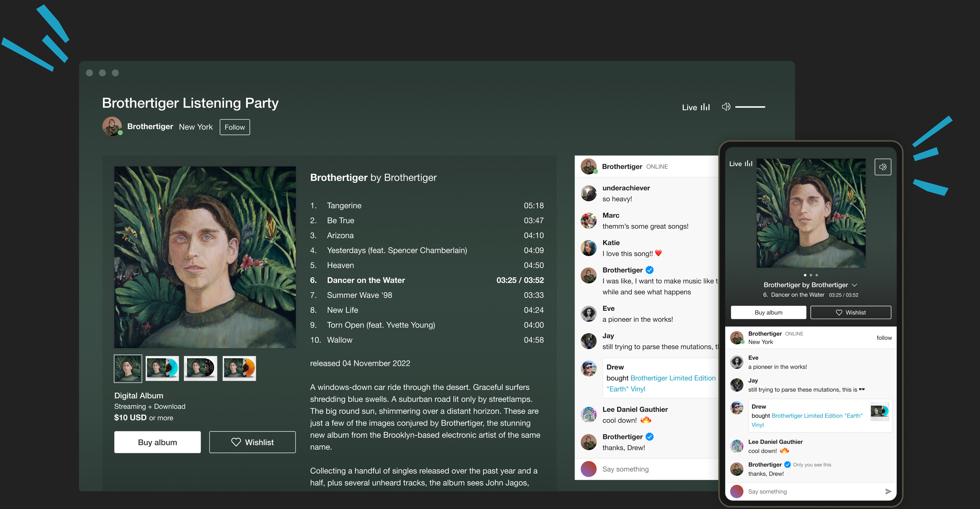
Task: Click Follow button next to New York
Action: [x=235, y=127]
